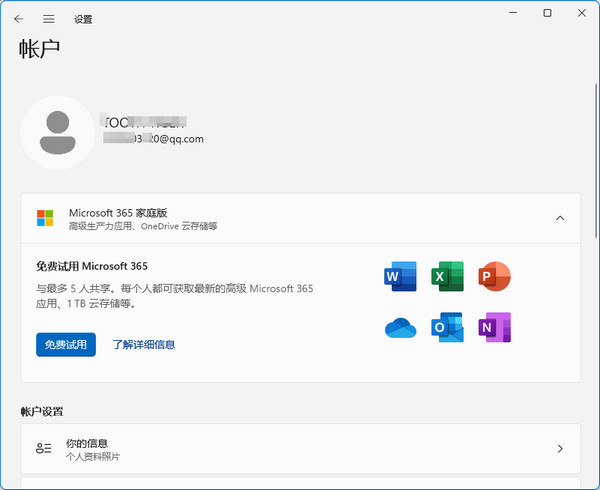600x490 pixels.
Task: Click the user profile avatar picture
Action: tap(58, 132)
